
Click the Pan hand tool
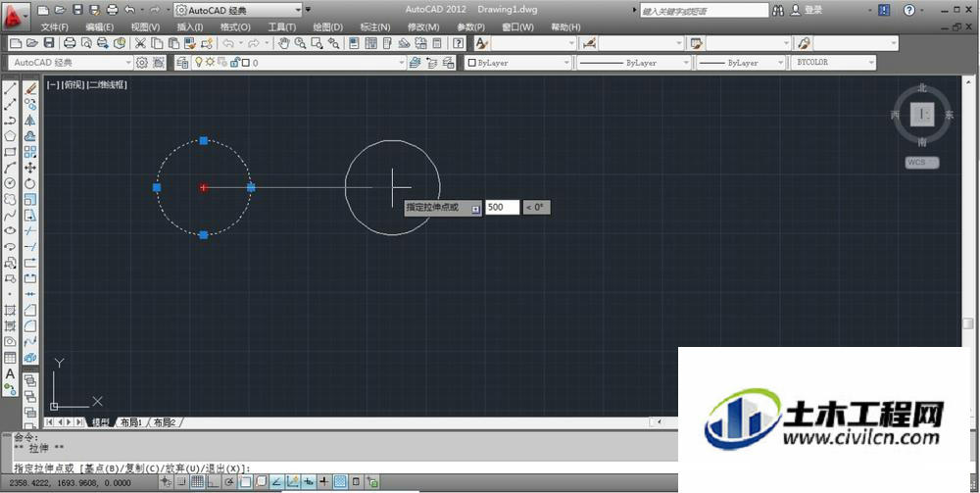pyautogui.click(x=284, y=43)
